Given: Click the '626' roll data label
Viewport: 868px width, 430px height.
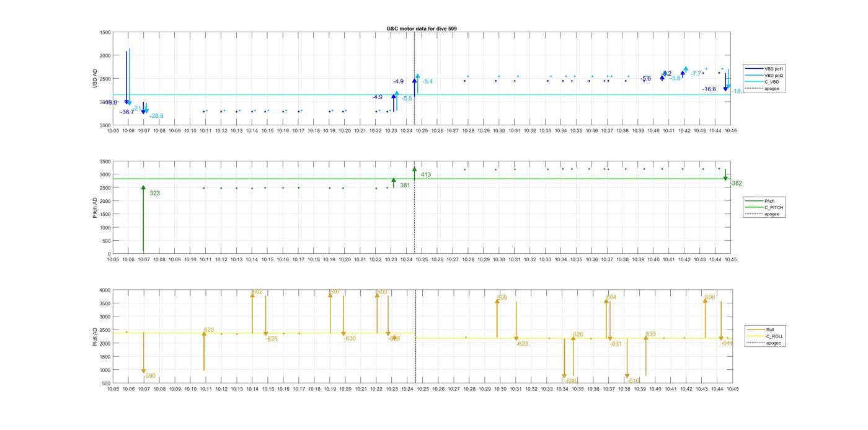Looking at the screenshot, I should (578, 334).
